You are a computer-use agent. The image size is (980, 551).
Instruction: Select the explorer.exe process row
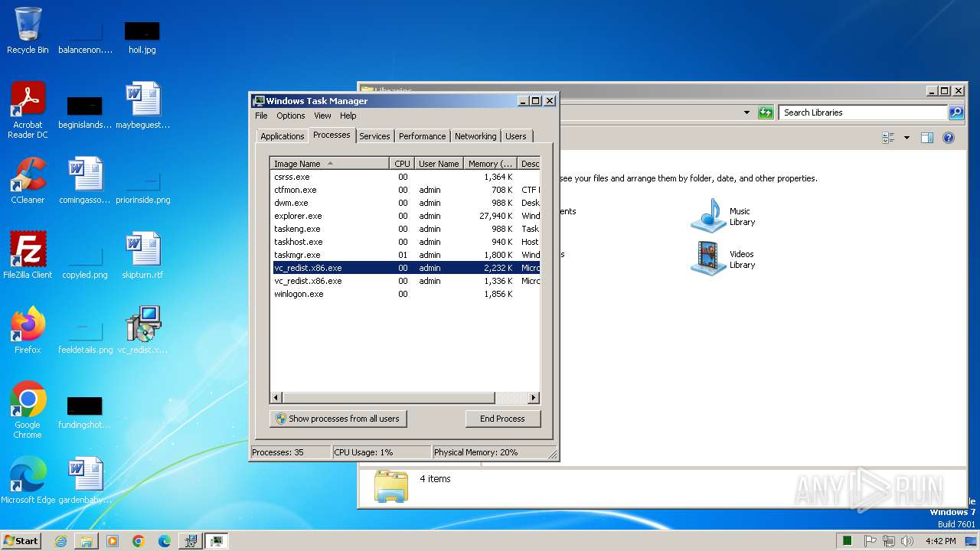[406, 216]
